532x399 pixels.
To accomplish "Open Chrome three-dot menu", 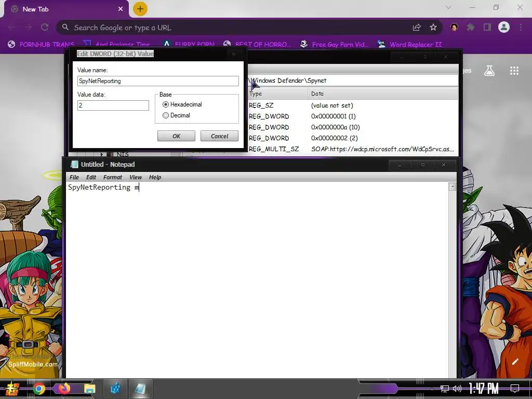I will (521, 27).
